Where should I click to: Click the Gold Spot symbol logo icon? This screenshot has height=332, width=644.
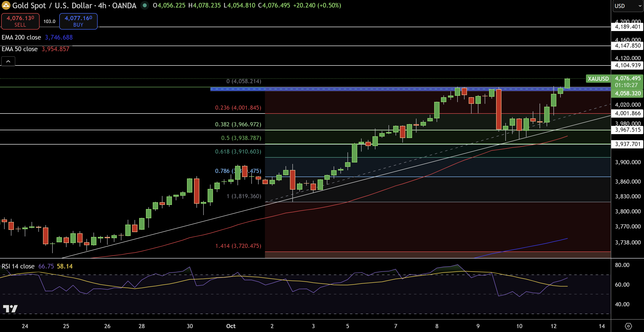coord(6,5)
